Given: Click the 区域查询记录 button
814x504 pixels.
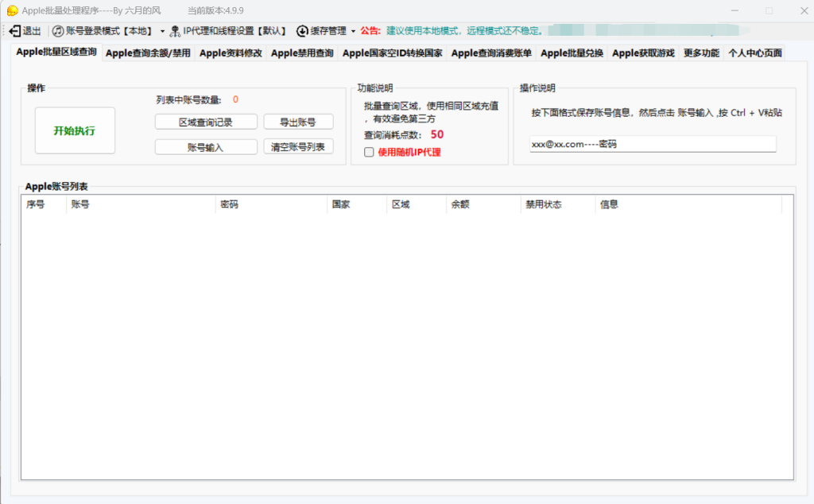Looking at the screenshot, I should click(206, 122).
